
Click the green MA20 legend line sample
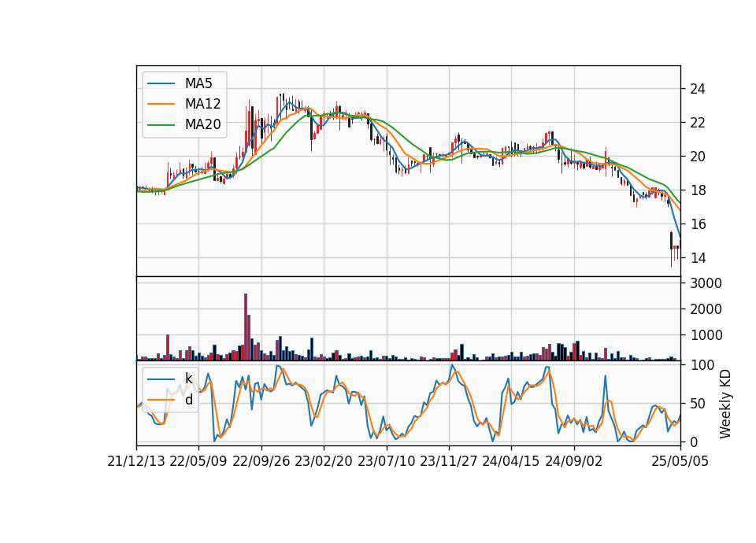(x=161, y=125)
